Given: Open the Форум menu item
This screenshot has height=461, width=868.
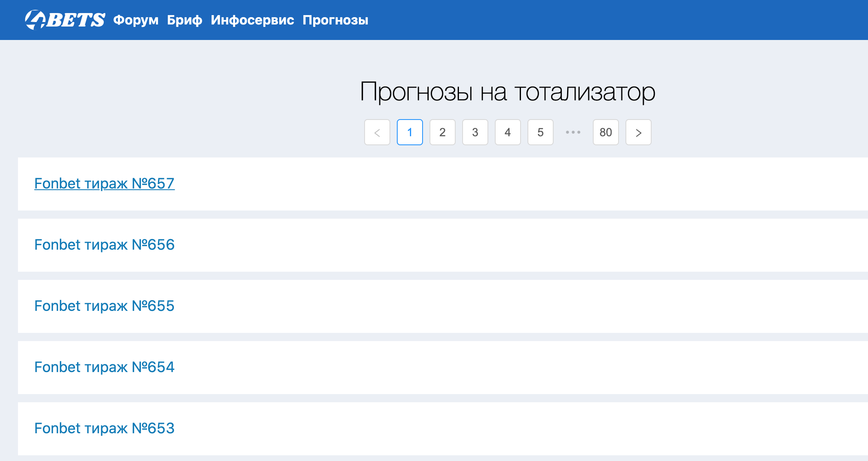Looking at the screenshot, I should (x=136, y=20).
